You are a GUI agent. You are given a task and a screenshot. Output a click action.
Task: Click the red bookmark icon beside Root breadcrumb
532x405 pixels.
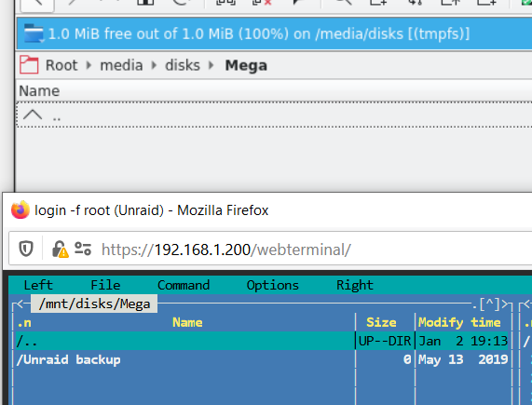(29, 65)
